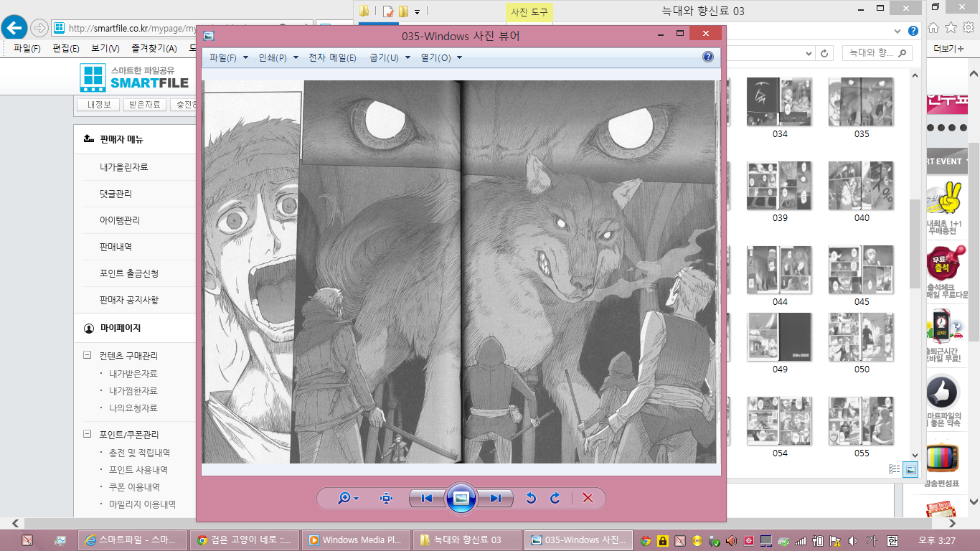Open 편집(E) menu in Internet Explorer
Viewport: 980px width, 551px height.
pos(66,48)
